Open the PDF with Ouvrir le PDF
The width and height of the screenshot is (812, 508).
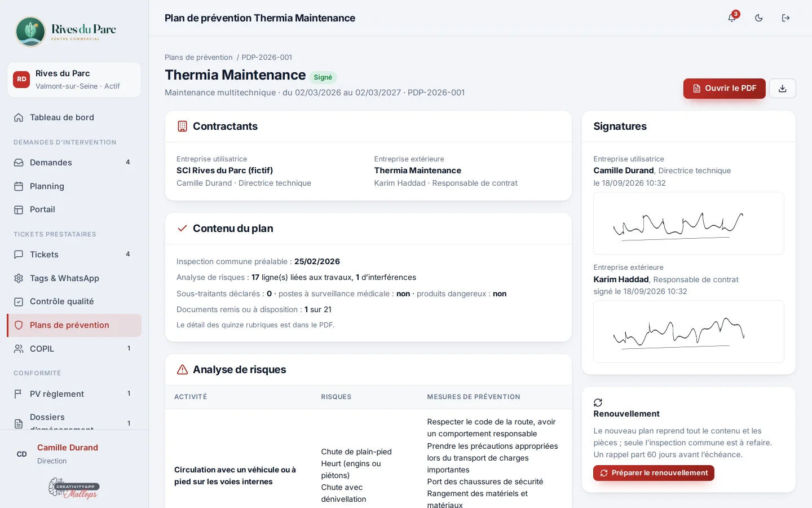coord(725,89)
